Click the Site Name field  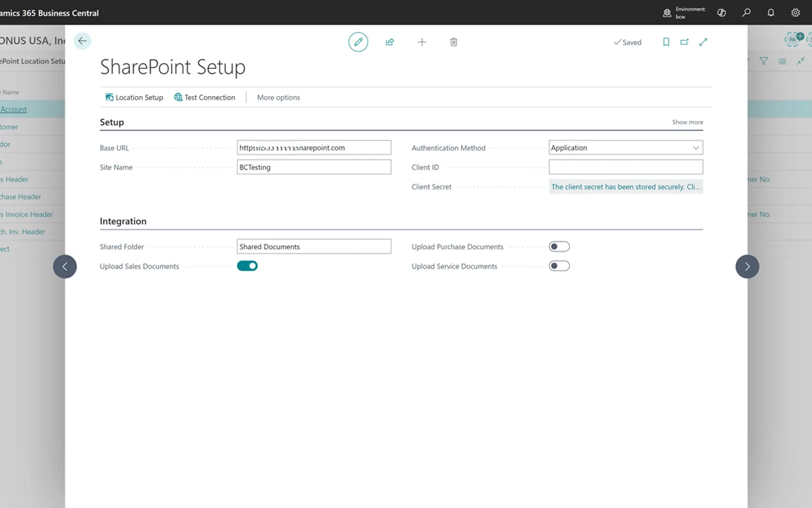click(x=314, y=167)
